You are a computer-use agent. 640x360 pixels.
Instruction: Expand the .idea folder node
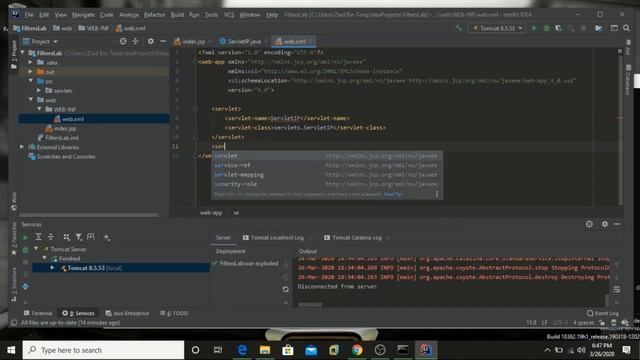point(31,62)
